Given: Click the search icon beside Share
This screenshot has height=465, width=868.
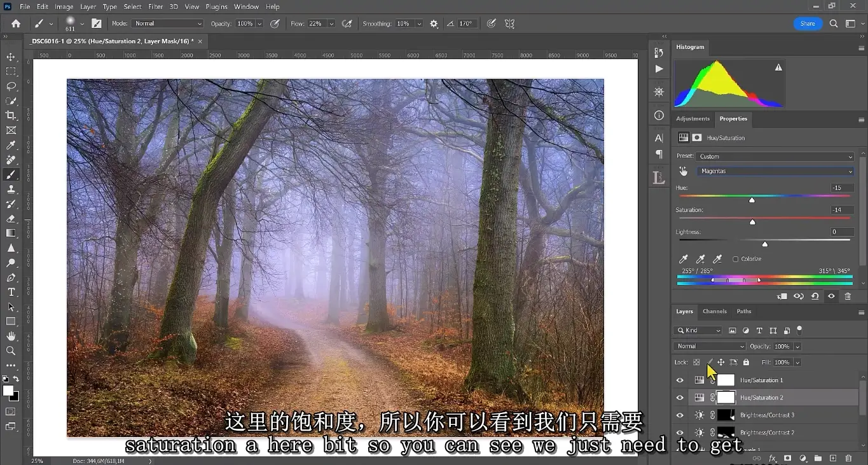Looking at the screenshot, I should coord(834,24).
